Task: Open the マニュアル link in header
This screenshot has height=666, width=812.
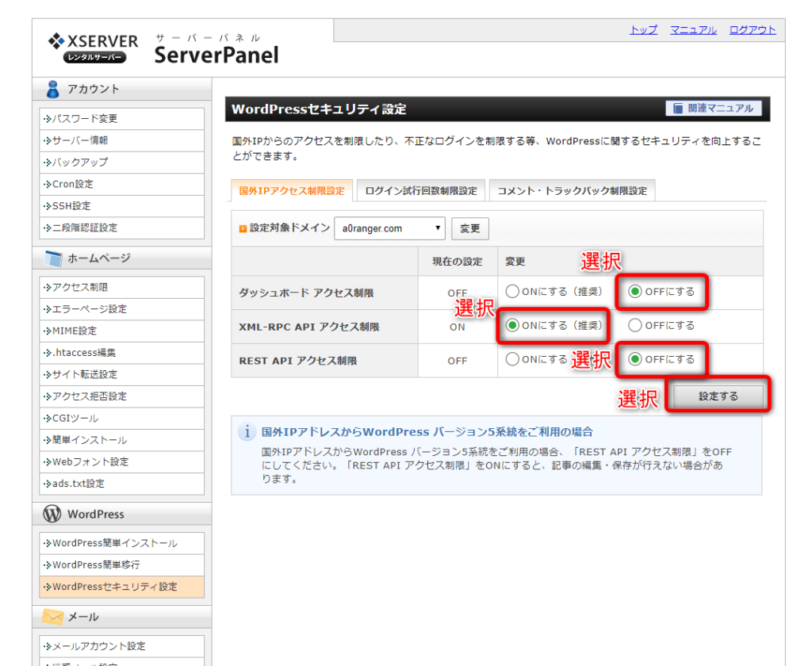Action: [693, 30]
